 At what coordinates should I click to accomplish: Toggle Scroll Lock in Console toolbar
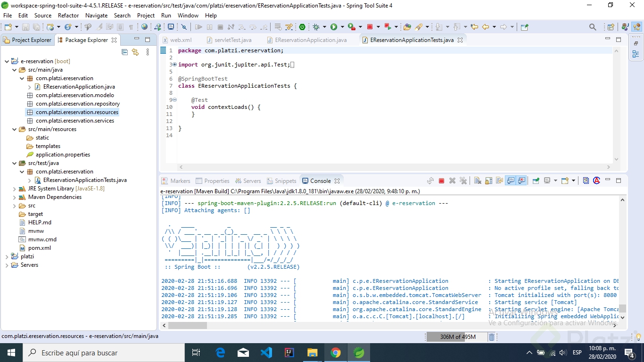(x=488, y=181)
